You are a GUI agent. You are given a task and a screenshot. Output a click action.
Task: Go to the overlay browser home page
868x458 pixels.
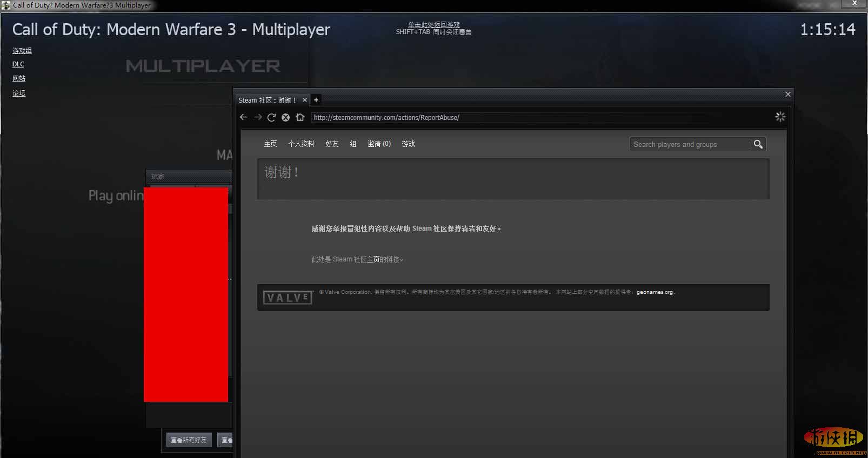click(300, 117)
